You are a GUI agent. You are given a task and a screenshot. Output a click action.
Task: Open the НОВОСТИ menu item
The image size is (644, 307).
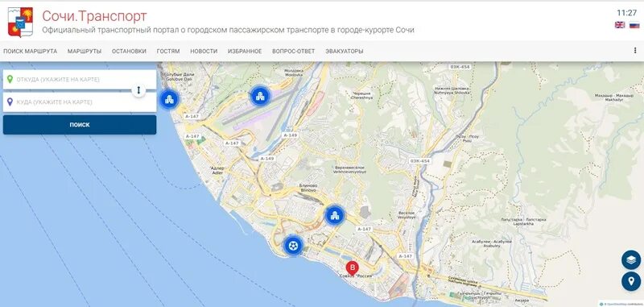pyautogui.click(x=204, y=52)
